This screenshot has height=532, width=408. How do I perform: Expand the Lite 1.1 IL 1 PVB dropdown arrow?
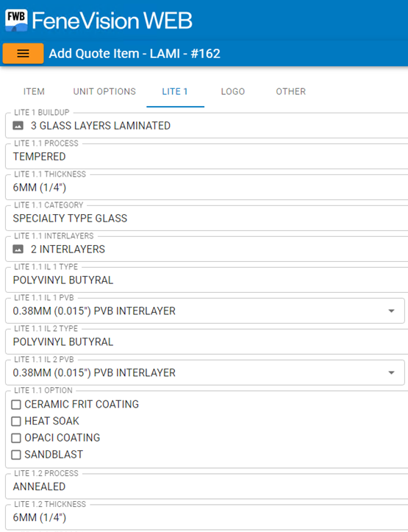(x=391, y=311)
